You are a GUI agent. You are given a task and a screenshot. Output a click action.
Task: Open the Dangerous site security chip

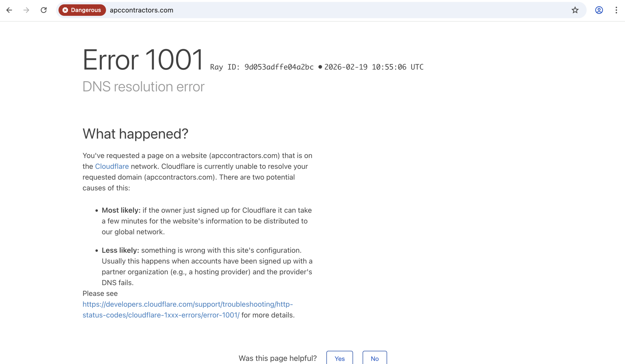coord(82,10)
